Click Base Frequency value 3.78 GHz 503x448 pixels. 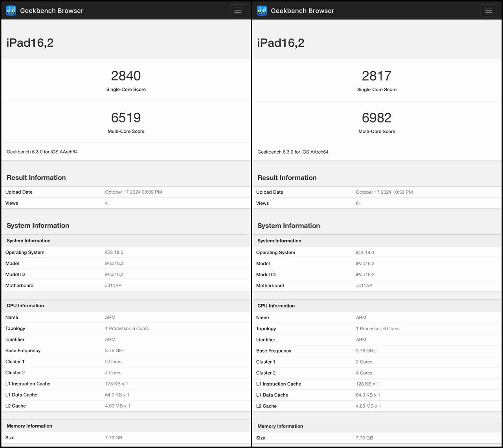point(366,351)
